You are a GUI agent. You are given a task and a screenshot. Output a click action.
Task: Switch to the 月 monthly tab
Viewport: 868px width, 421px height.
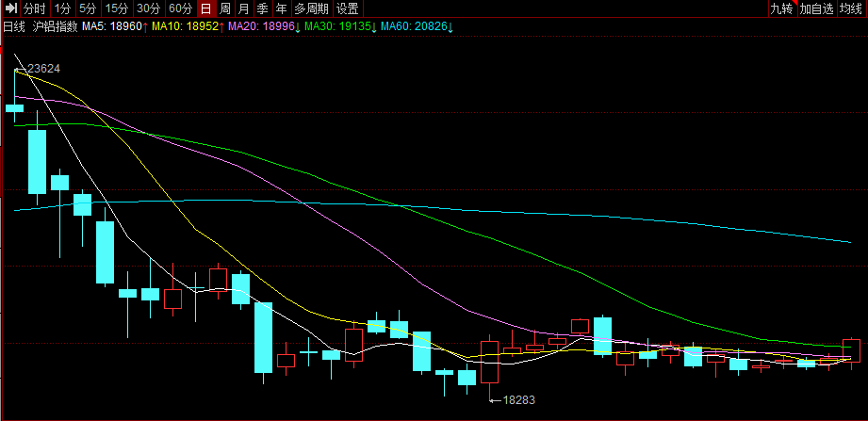coord(243,8)
